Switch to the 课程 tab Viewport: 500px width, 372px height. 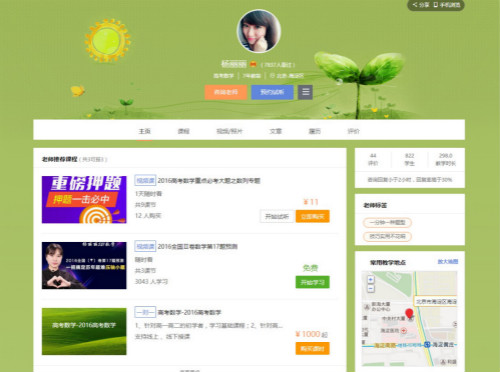183,131
